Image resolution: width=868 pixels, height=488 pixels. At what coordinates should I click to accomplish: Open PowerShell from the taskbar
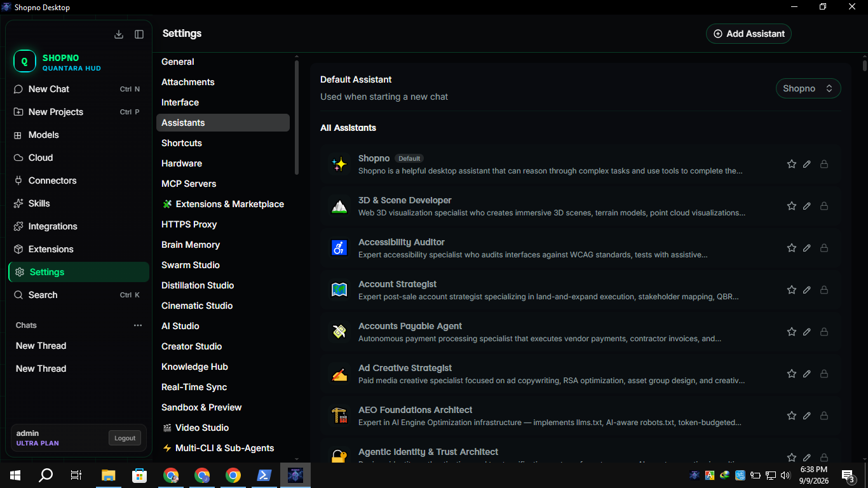point(264,475)
